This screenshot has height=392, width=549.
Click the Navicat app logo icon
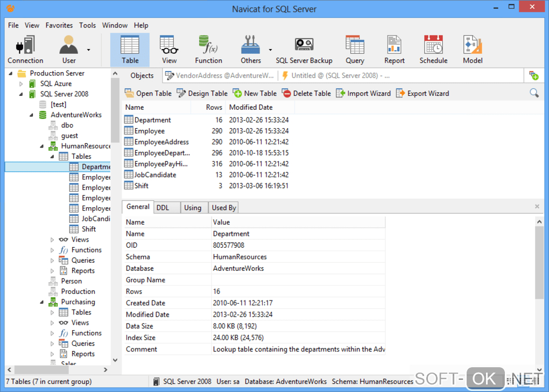pos(11,8)
